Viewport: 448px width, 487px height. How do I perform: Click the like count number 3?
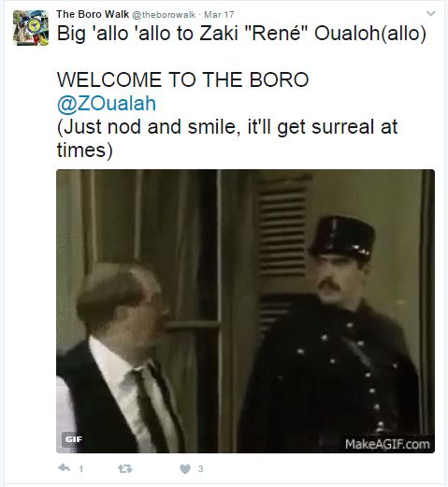201,468
